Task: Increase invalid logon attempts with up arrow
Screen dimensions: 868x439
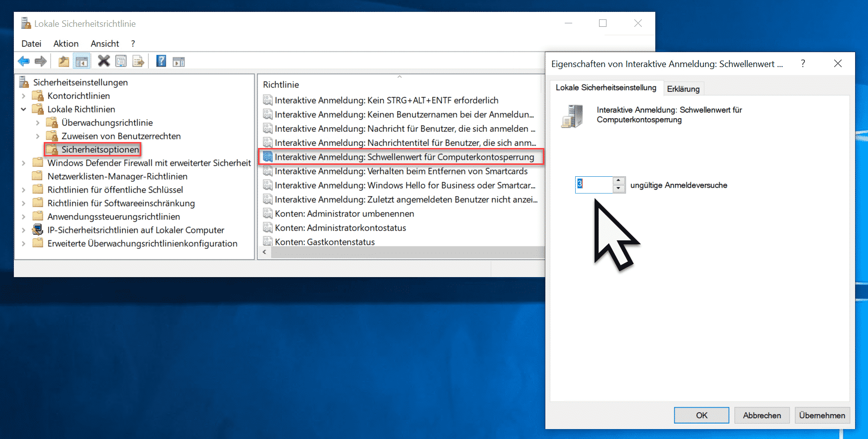Action: 619,181
